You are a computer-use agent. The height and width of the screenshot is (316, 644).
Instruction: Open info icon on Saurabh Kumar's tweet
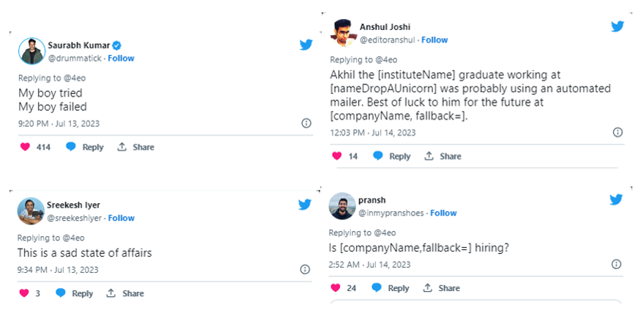pos(306,123)
